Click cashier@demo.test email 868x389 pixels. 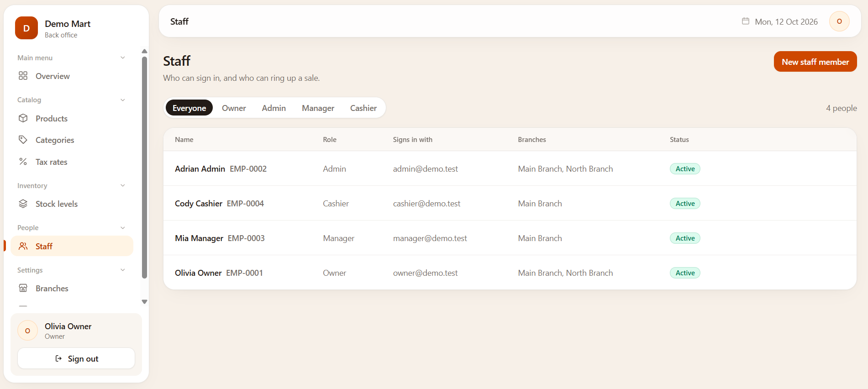[426, 204]
